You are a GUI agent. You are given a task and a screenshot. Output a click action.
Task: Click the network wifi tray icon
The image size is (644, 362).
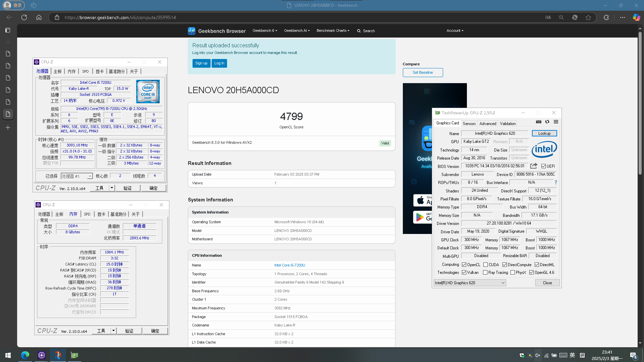tap(546, 355)
